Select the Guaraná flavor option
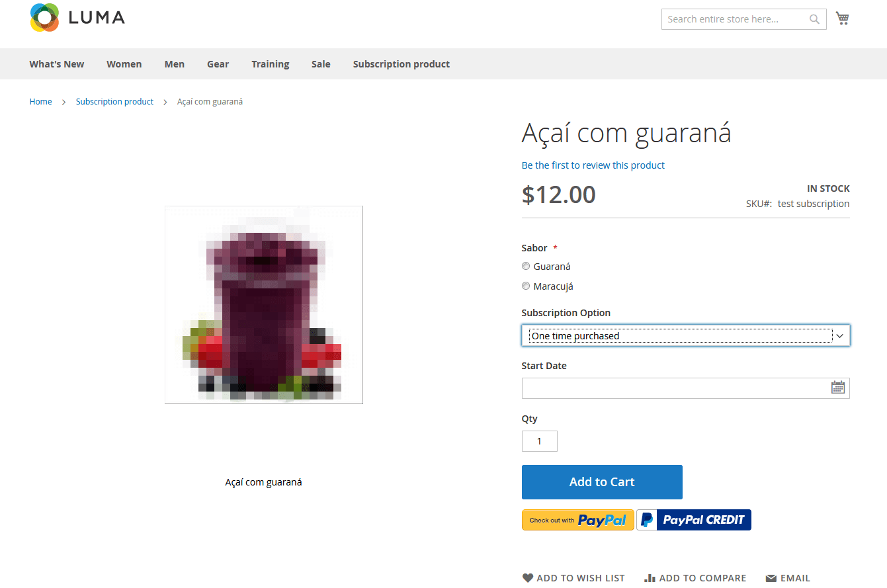This screenshot has width=887, height=588. pos(526,267)
